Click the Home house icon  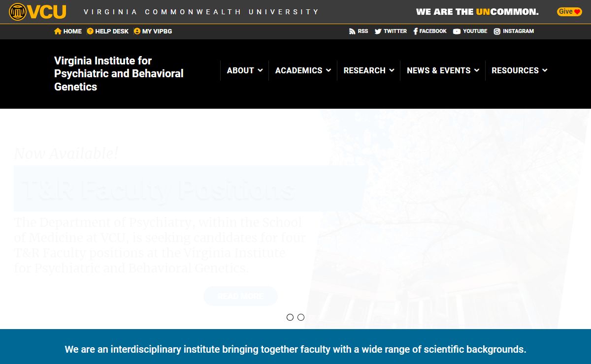[x=58, y=31]
